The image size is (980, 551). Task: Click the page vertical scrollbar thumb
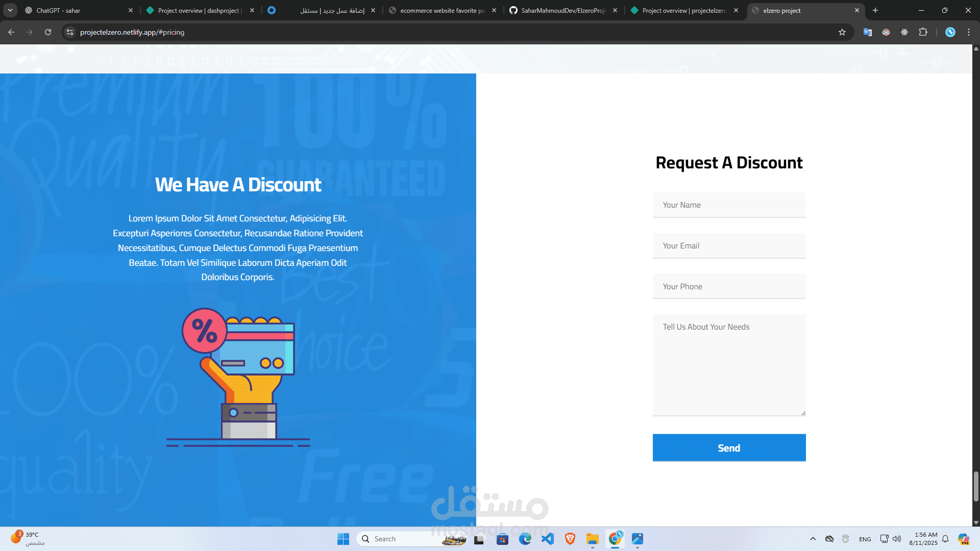(976, 487)
